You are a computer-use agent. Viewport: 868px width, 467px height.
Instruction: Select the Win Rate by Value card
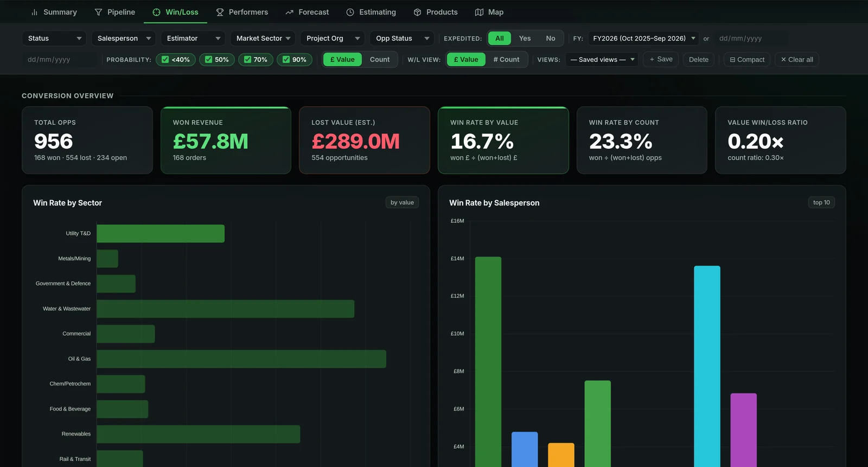click(x=503, y=140)
